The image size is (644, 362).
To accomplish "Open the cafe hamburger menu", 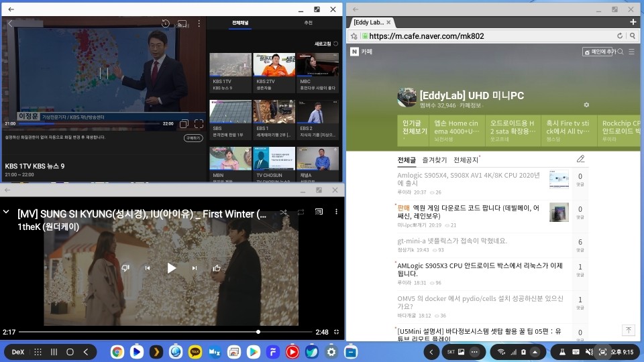I will pyautogui.click(x=632, y=52).
